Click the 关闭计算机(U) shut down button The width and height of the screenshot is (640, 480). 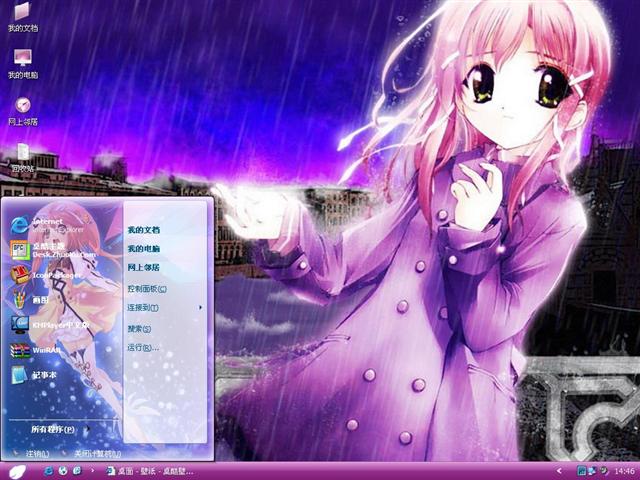[92, 453]
